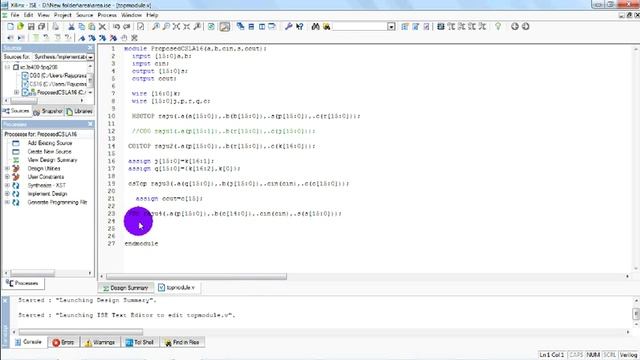The height and width of the screenshot is (360, 640).
Task: Select the Sources tab
Action: pos(17,111)
